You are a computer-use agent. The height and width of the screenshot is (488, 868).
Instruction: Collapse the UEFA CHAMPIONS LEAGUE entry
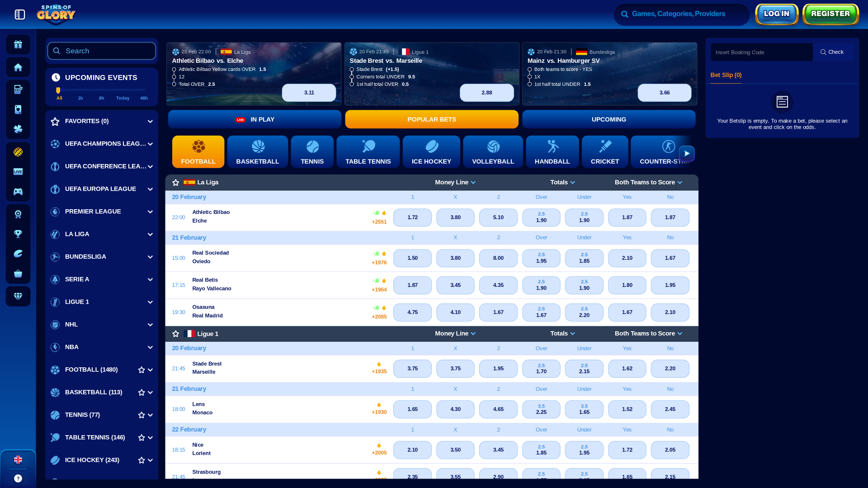(150, 144)
